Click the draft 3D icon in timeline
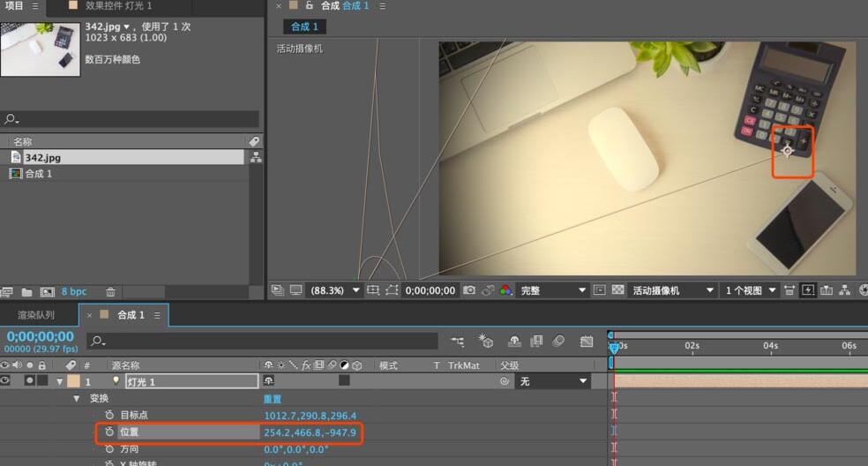868x466 pixels. pyautogui.click(x=485, y=342)
